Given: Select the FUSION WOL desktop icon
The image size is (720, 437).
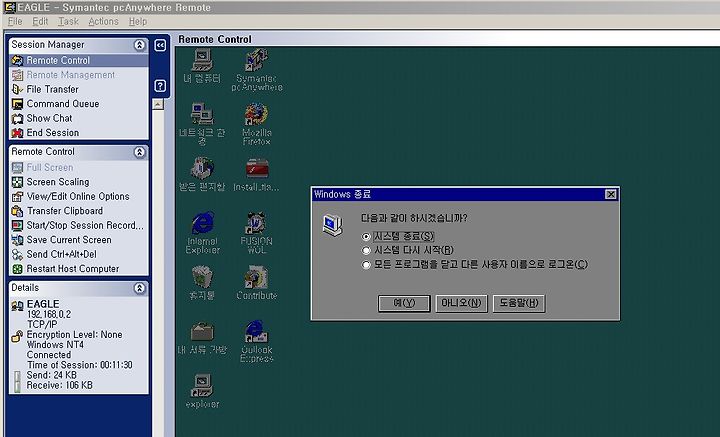Looking at the screenshot, I should coord(256,233).
